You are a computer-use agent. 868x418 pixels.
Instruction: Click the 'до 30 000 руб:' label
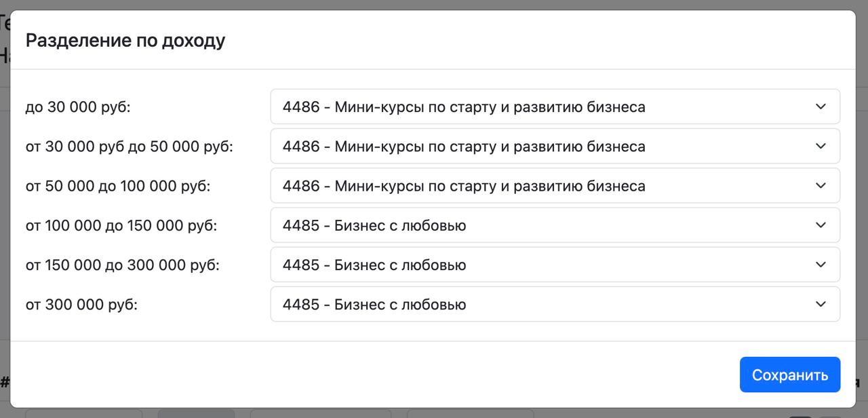click(78, 107)
